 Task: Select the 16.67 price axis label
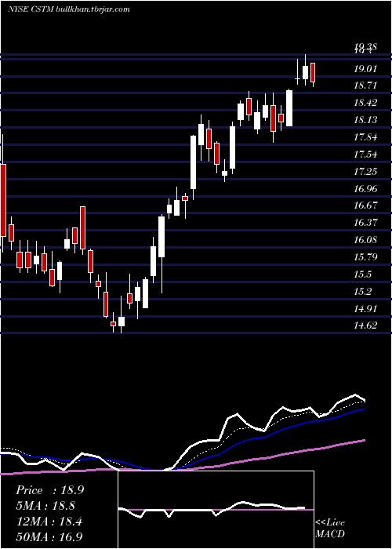pyautogui.click(x=365, y=205)
